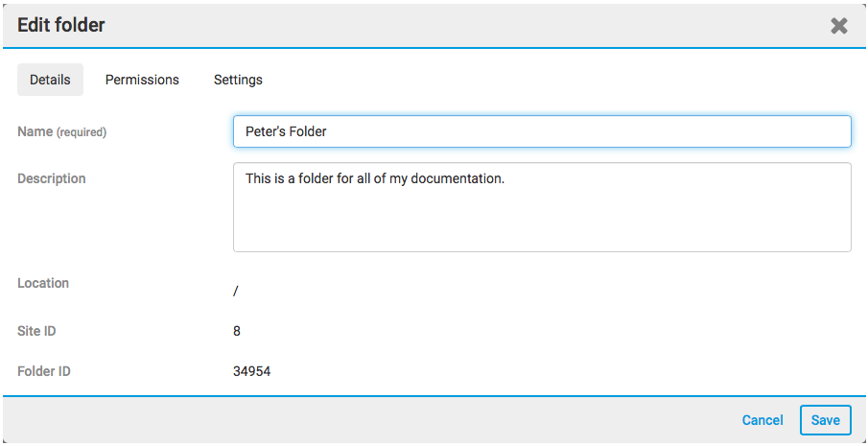This screenshot has height=446, width=868.
Task: Click the word 'documentation' in the description
Action: pyautogui.click(x=456, y=178)
